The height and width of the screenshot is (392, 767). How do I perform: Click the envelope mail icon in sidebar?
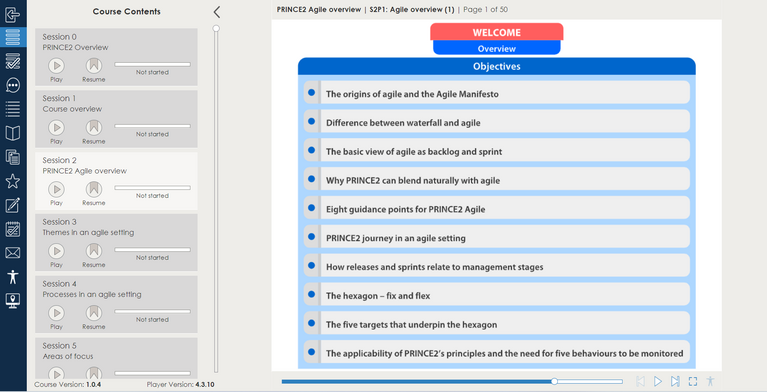point(13,253)
